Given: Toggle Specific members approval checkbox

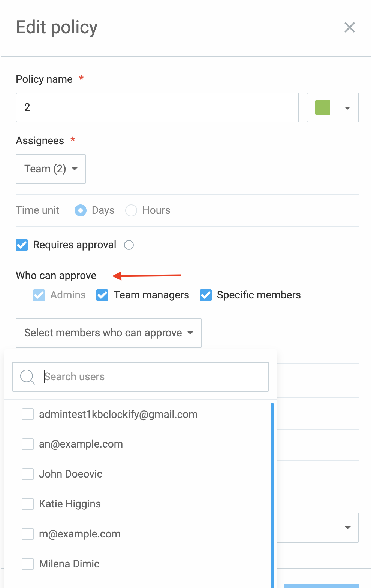Looking at the screenshot, I should pyautogui.click(x=206, y=295).
